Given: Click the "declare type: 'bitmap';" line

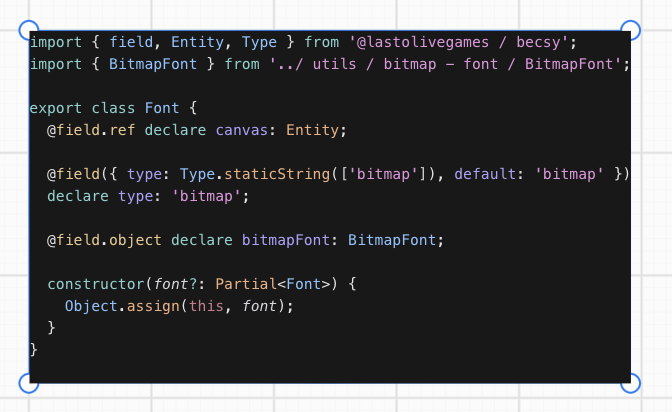Looking at the screenshot, I should tap(148, 196).
